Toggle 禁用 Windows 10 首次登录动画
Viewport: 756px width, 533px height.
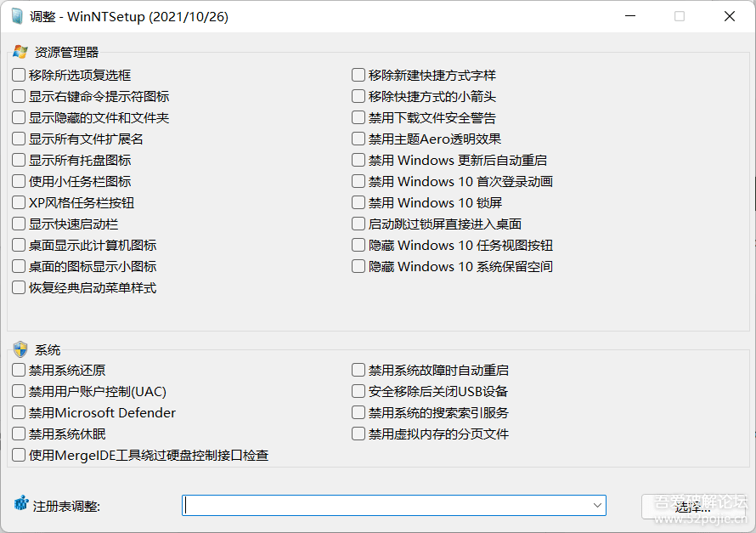(358, 181)
